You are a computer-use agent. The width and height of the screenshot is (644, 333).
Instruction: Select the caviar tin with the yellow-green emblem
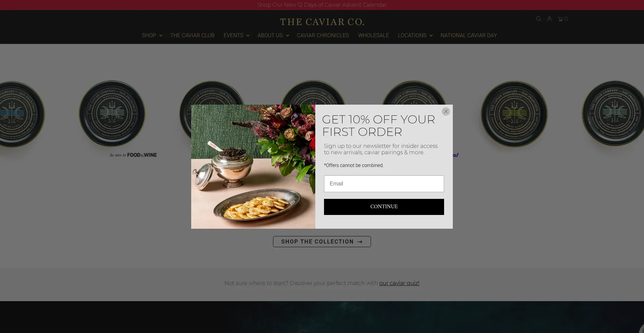coord(514,114)
